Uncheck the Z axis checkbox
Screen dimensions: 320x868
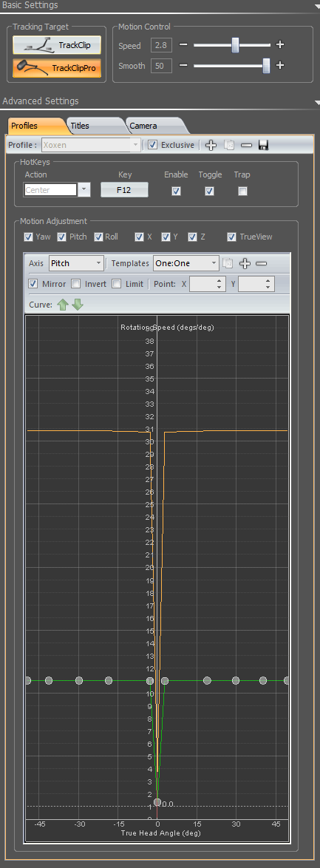click(192, 237)
